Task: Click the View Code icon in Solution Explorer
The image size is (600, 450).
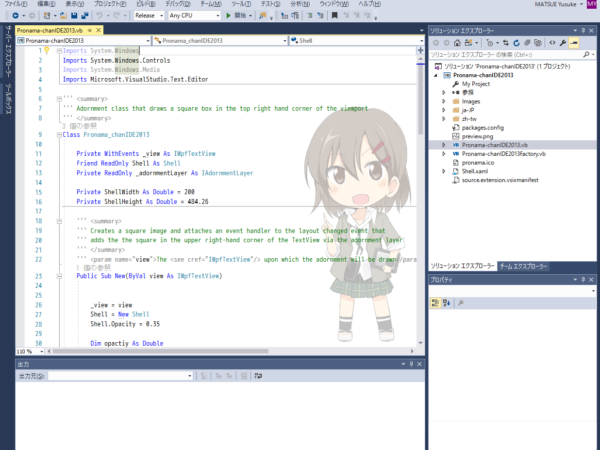Action: [552, 43]
